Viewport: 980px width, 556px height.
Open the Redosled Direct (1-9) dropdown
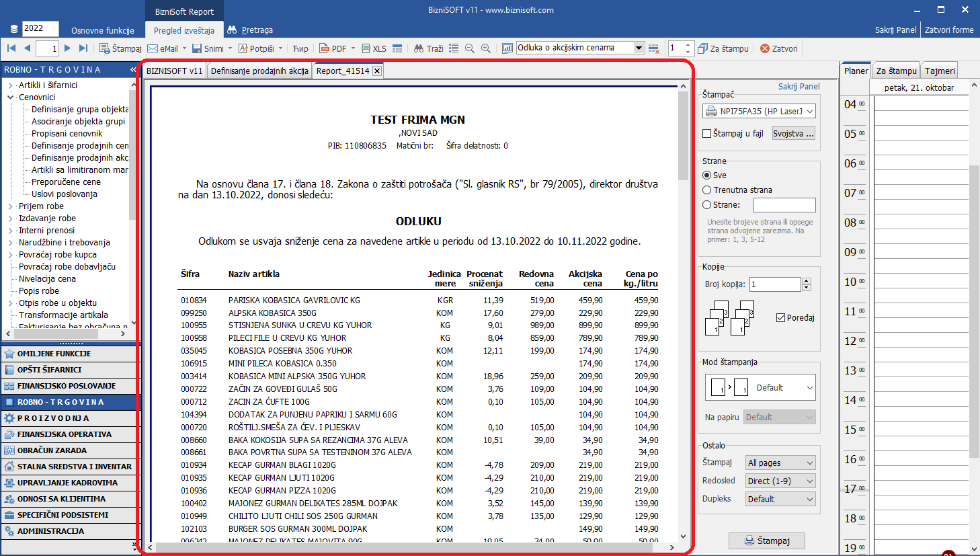(x=780, y=481)
